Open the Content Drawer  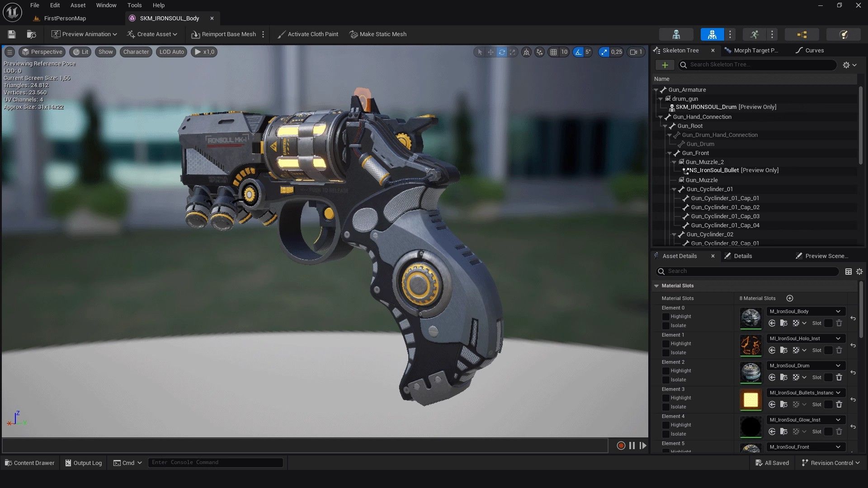(30, 463)
